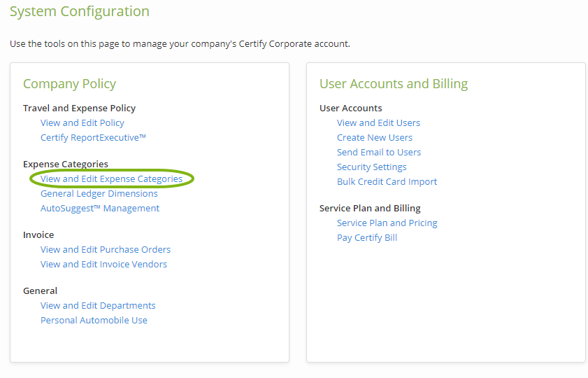Click Bulk Credit Card Import

coord(387,181)
